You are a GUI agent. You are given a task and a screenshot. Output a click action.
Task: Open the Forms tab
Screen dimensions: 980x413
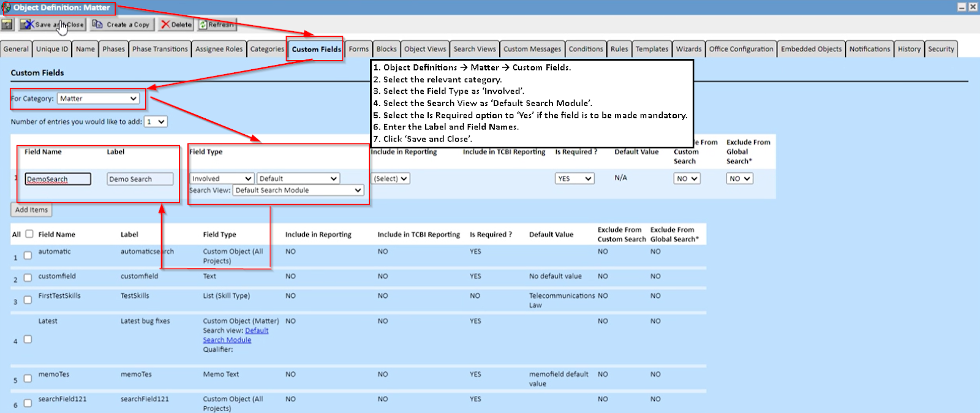pos(359,49)
